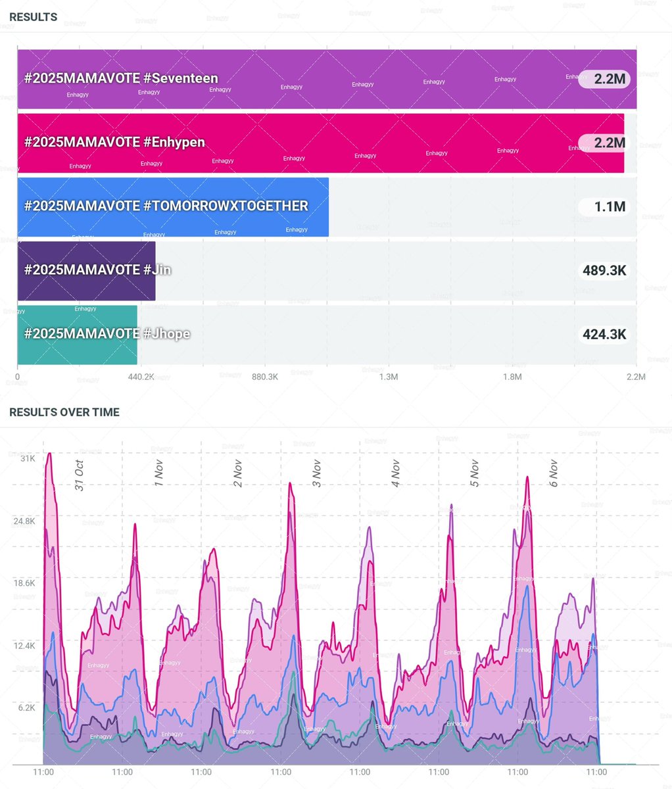Click the RESULTS section heading

pos(33,17)
